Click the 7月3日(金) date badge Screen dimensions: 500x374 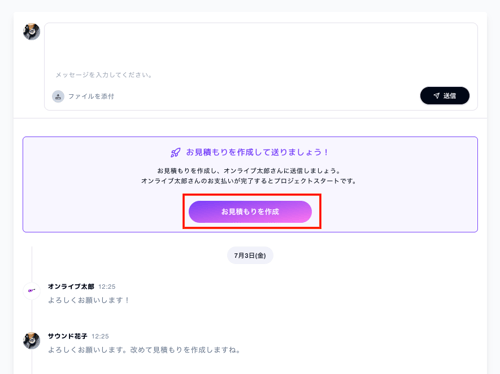pyautogui.click(x=250, y=255)
